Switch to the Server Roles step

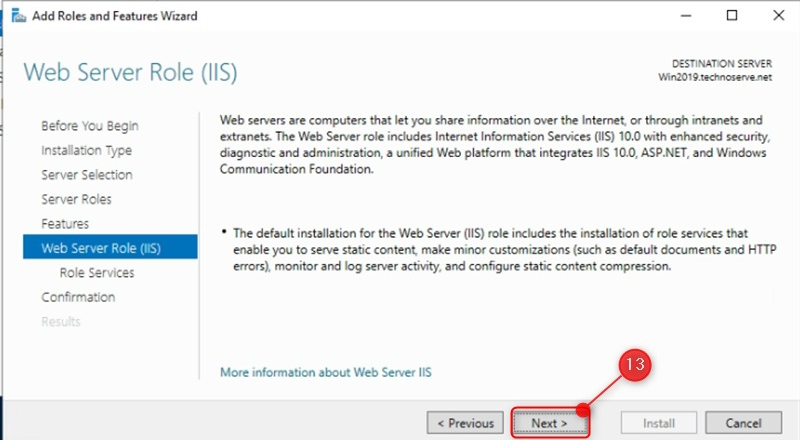(76, 199)
